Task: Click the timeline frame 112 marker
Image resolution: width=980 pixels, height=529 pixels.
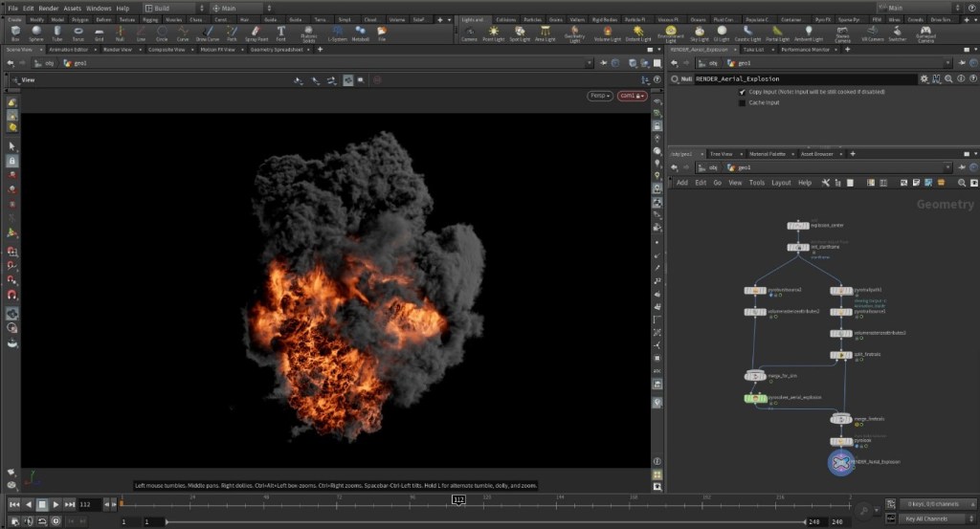Action: pos(458,499)
